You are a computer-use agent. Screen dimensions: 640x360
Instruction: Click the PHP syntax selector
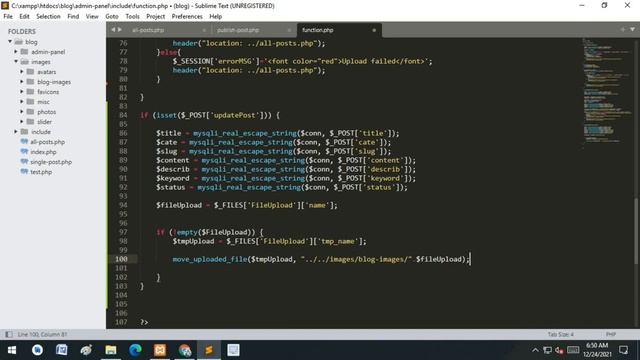[x=611, y=334]
